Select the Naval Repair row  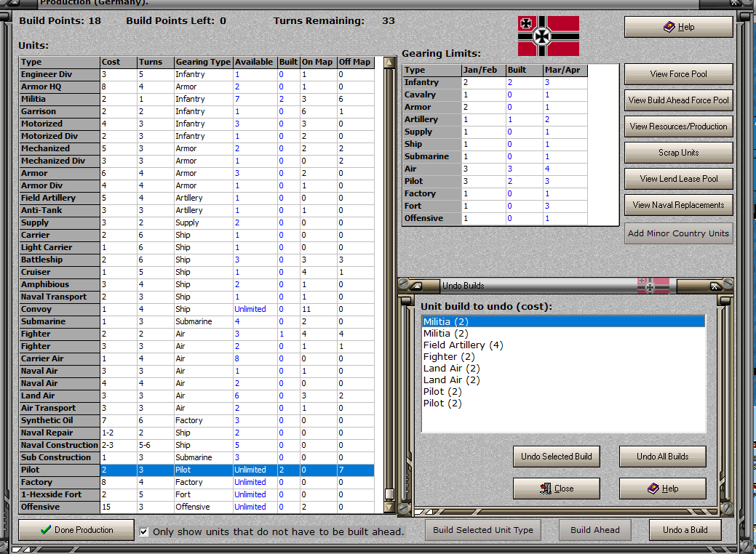click(196, 433)
